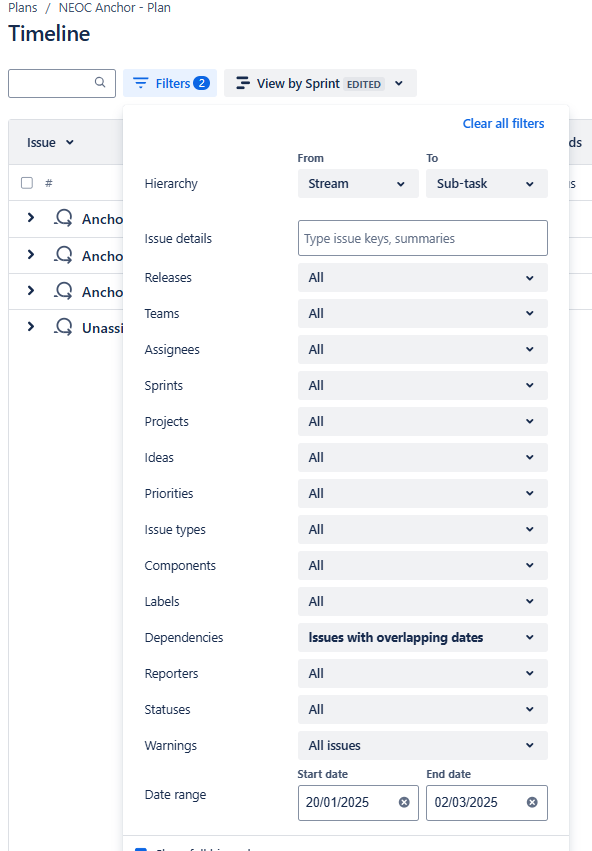Click the Hierarchy label
The height and width of the screenshot is (851, 592).
pyautogui.click(x=171, y=184)
